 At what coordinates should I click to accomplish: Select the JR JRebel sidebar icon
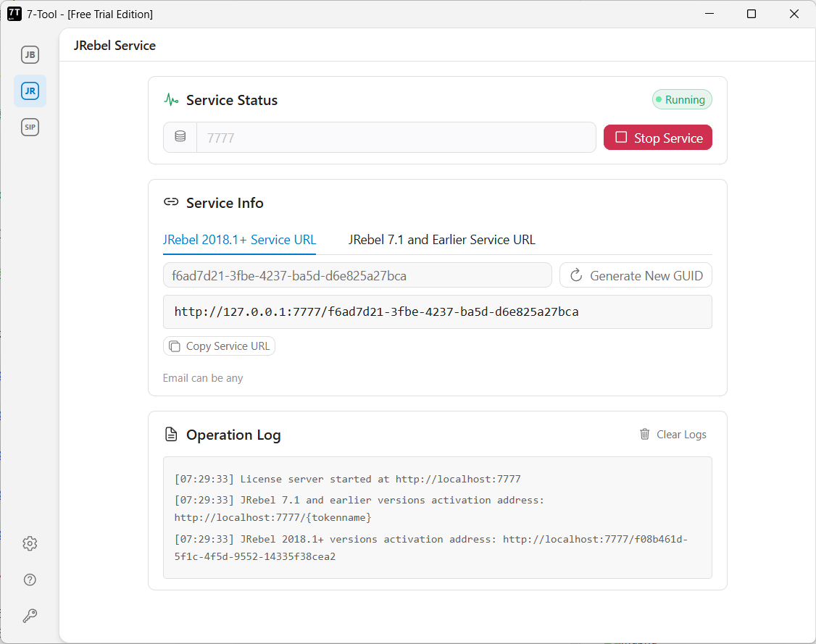click(30, 91)
